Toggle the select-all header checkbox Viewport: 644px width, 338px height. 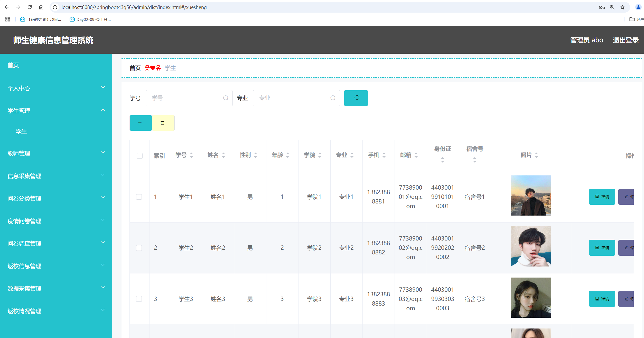139,156
